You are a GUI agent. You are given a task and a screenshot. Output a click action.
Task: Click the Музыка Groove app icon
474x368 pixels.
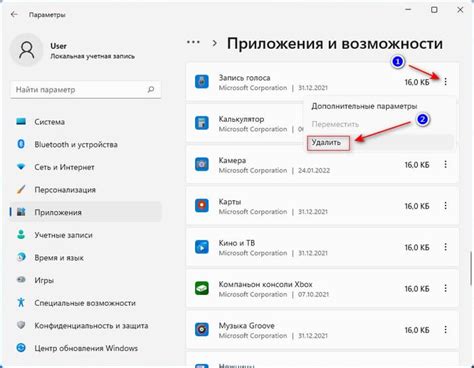click(202, 330)
